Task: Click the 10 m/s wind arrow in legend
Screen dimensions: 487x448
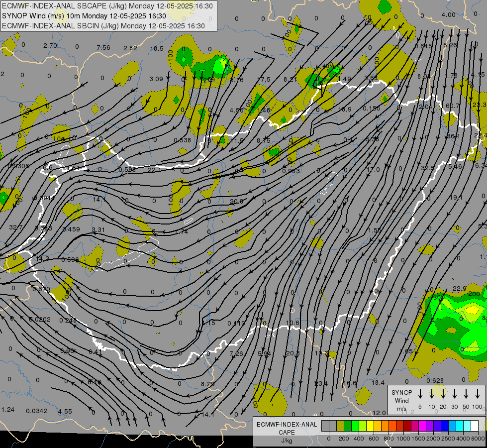Action: [431, 393]
